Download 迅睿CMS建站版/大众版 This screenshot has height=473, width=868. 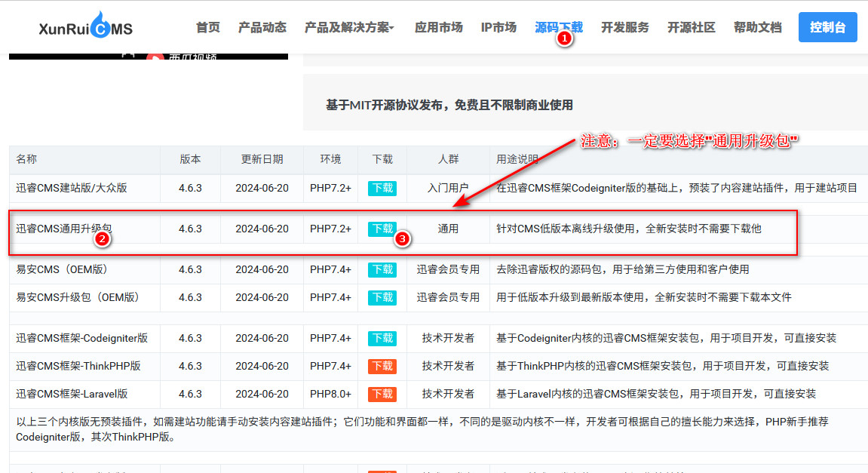coord(382,188)
